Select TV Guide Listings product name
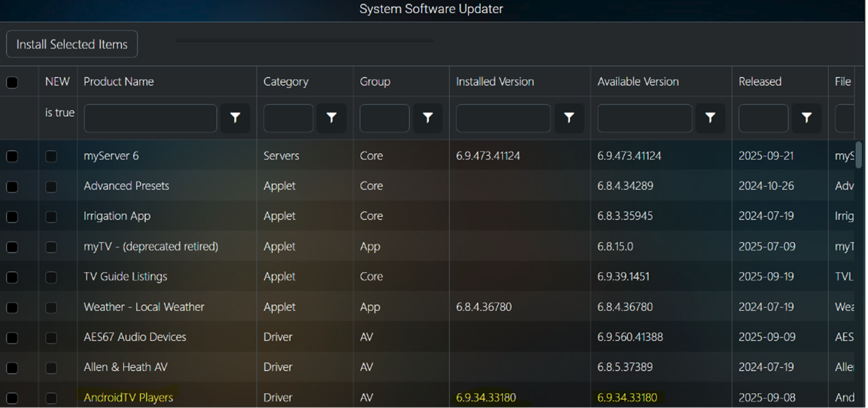The height and width of the screenshot is (408, 868). [125, 276]
